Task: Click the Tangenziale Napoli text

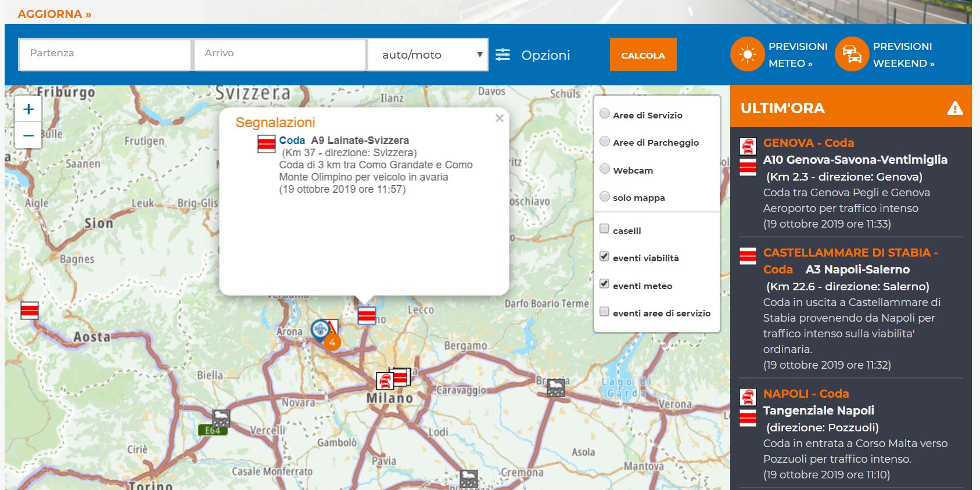Action: click(x=819, y=410)
